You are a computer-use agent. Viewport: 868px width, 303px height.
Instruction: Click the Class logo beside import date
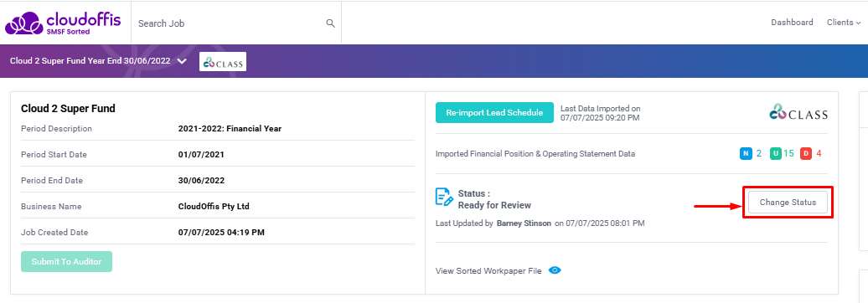coord(798,112)
